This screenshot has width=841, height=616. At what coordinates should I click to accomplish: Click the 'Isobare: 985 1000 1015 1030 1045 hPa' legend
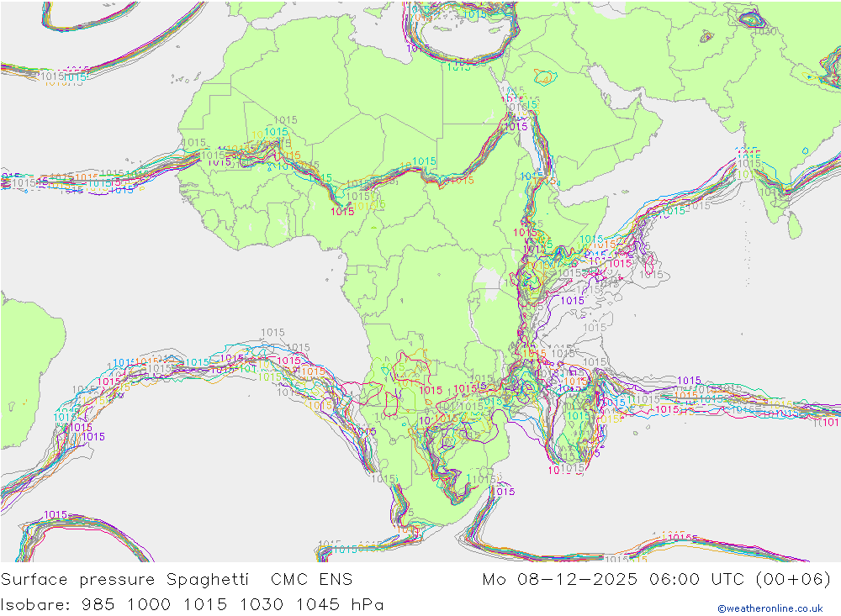tap(192, 605)
